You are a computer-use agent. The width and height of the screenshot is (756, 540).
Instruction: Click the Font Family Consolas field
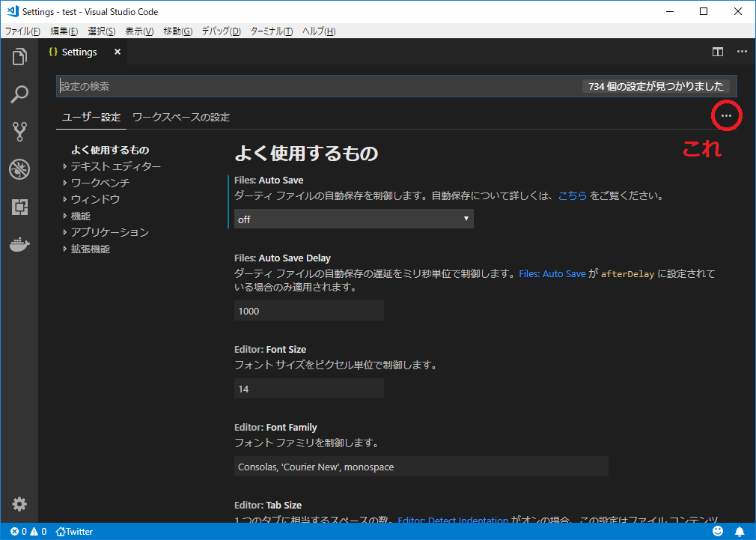pyautogui.click(x=421, y=467)
